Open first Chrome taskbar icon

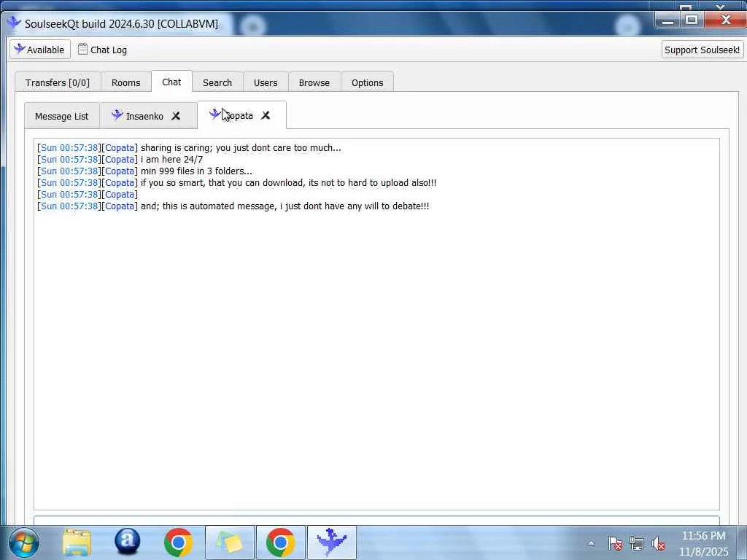[178, 542]
